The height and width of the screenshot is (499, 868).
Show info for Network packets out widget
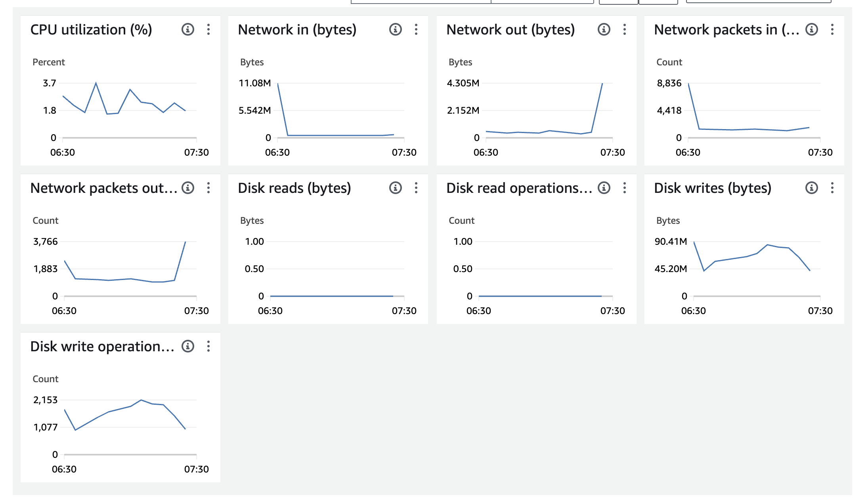point(187,188)
